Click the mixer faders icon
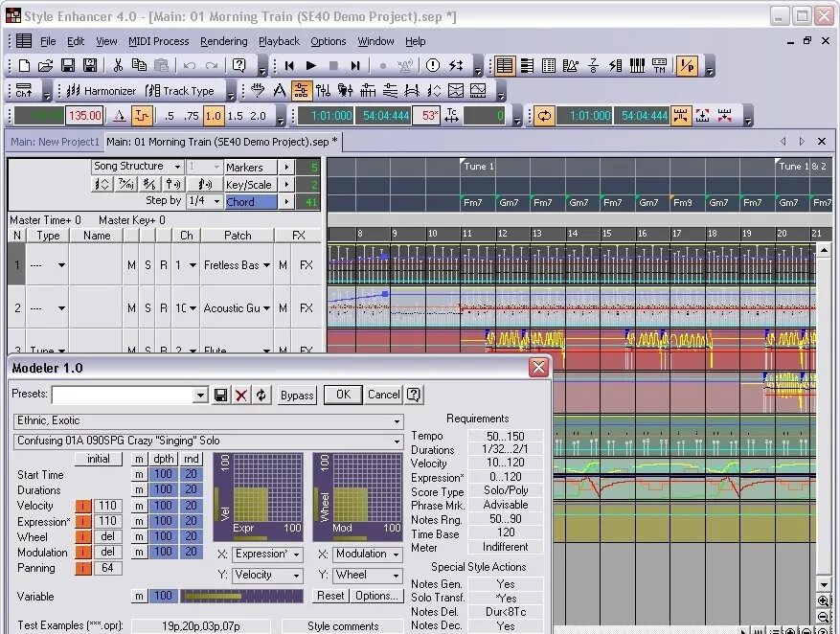This screenshot has height=634, width=840. (x=323, y=90)
